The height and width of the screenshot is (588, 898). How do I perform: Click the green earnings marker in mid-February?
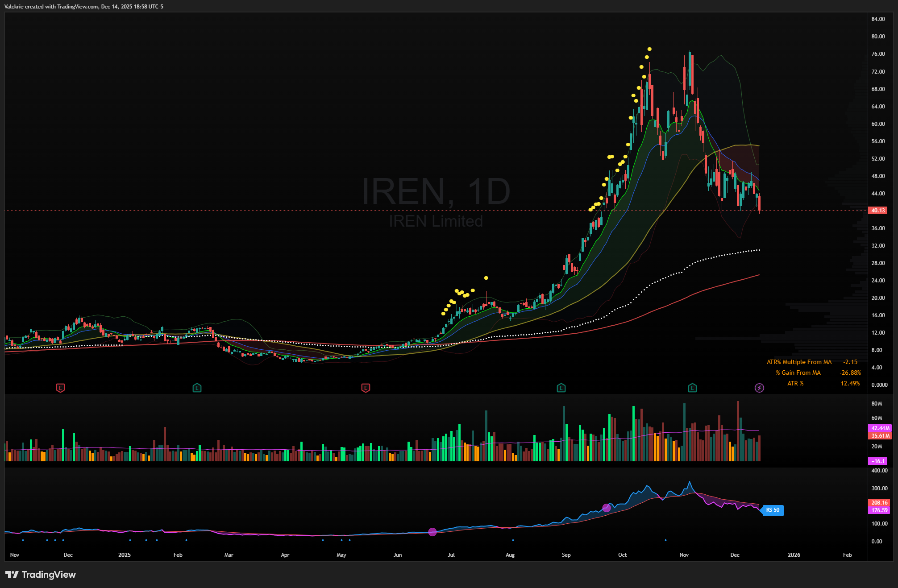[x=197, y=388]
